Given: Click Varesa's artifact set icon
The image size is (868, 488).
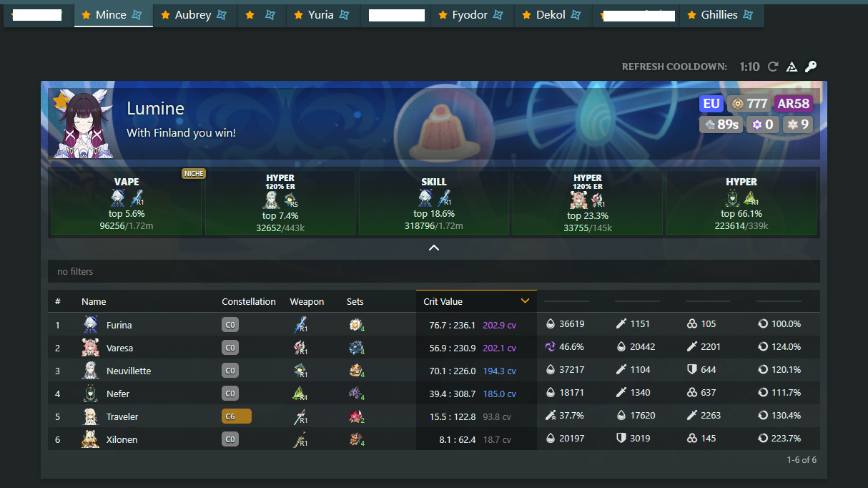Looking at the screenshot, I should (x=356, y=348).
